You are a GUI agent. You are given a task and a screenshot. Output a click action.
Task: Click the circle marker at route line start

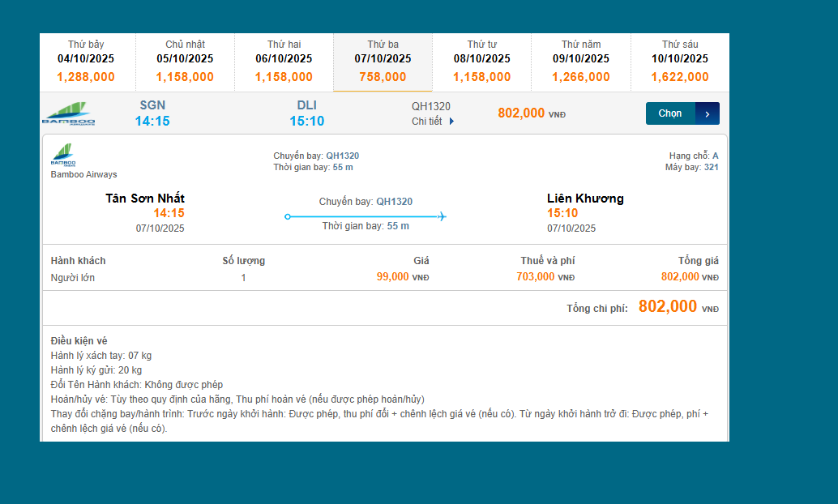[288, 216]
